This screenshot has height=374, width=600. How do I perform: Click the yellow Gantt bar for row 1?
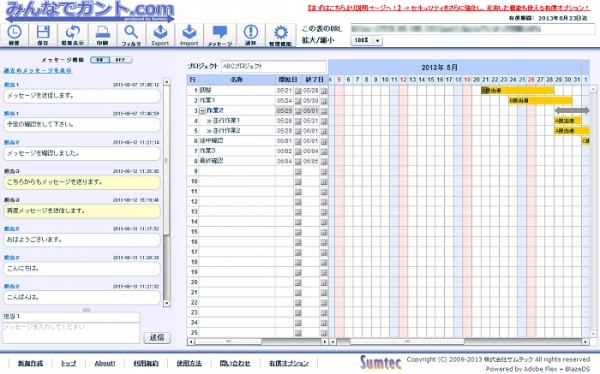[517, 91]
